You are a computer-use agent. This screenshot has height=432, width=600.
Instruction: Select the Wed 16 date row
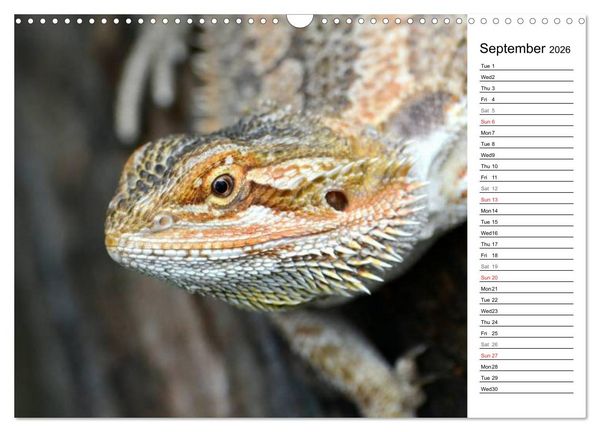tap(527, 233)
